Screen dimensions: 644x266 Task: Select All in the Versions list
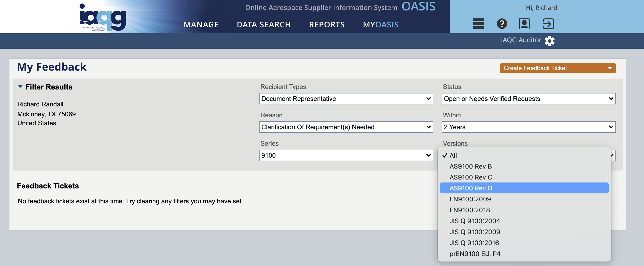[524, 155]
